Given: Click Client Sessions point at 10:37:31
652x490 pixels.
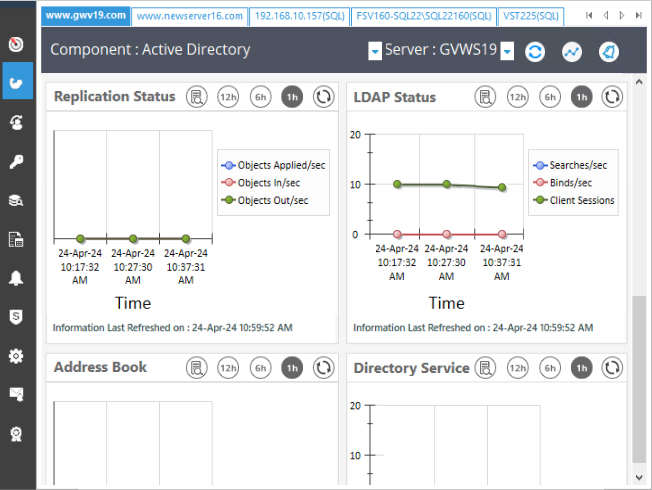Looking at the screenshot, I should pyautogui.click(x=502, y=188).
